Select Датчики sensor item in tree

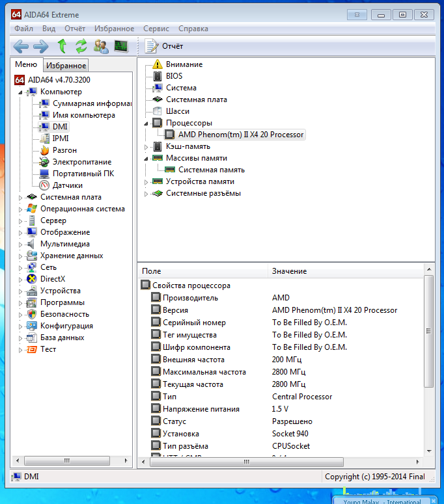click(x=67, y=185)
